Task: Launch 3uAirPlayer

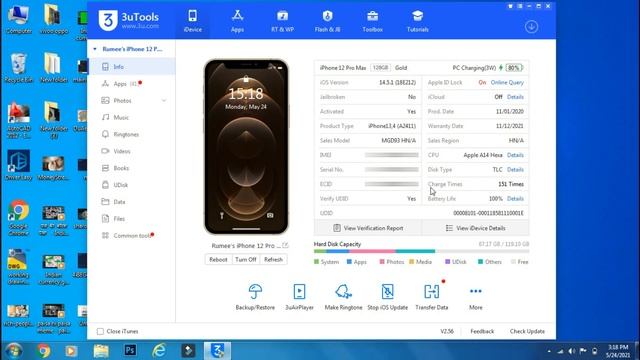Action: 299,297
